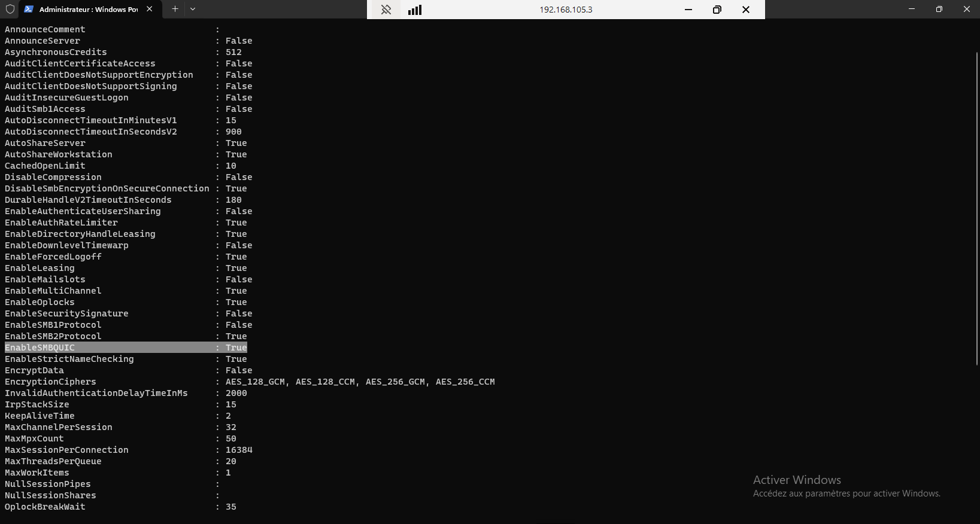Click the EncryptionCiphers AES_128_GCM value

coord(255,382)
